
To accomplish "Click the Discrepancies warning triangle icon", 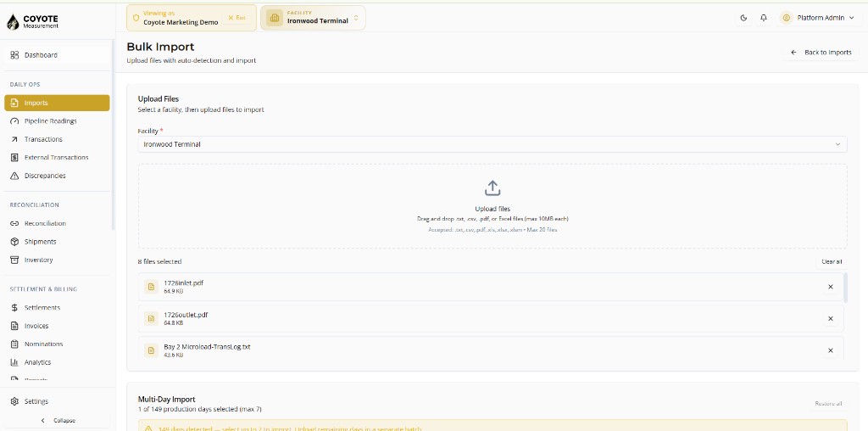I will point(15,176).
